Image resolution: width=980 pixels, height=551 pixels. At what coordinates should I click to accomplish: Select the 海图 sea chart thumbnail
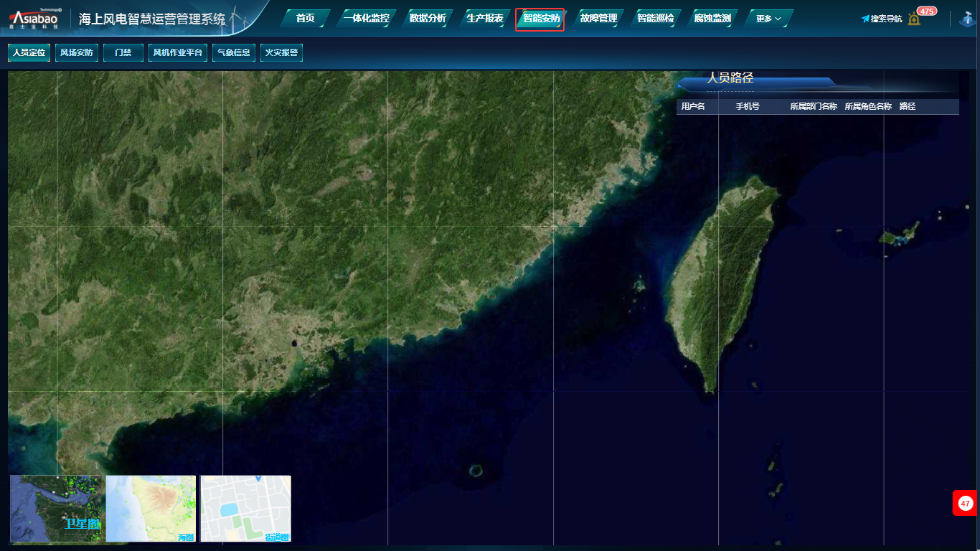(151, 508)
